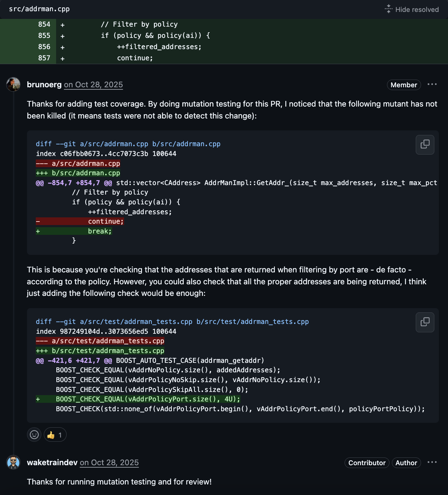This screenshot has width=448, height=495.
Task: Open the add reaction smiley picker
Action: point(34,435)
